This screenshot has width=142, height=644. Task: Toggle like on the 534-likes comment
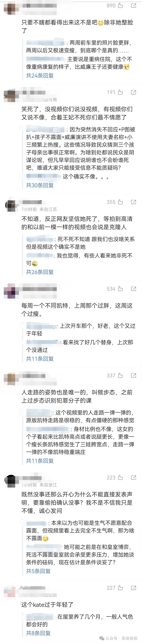[x=120, y=289]
